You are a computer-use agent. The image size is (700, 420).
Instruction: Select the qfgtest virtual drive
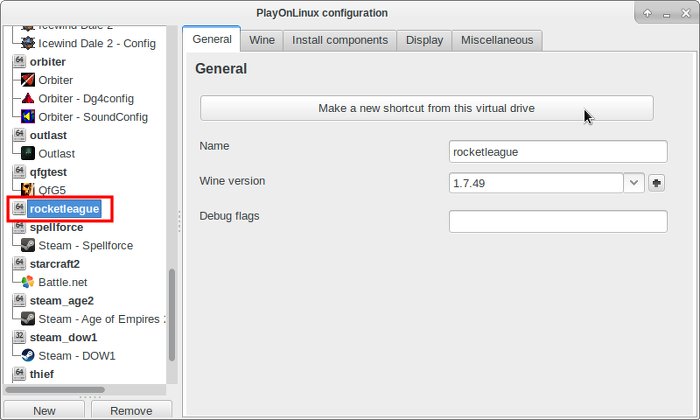click(x=48, y=172)
